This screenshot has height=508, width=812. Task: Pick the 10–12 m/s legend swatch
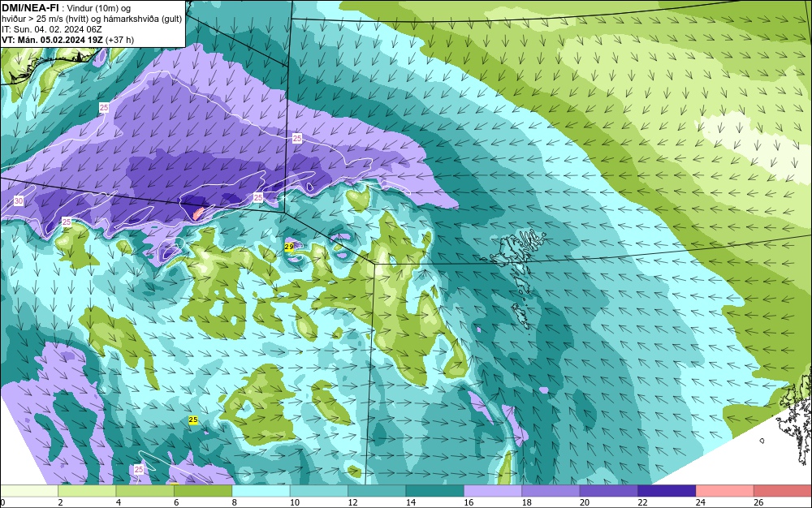click(x=319, y=491)
